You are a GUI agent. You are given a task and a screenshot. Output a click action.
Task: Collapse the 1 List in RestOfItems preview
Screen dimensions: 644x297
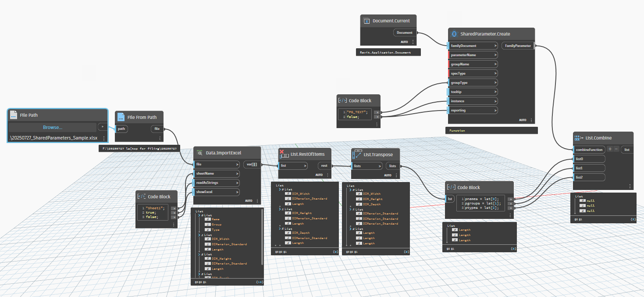280,209
